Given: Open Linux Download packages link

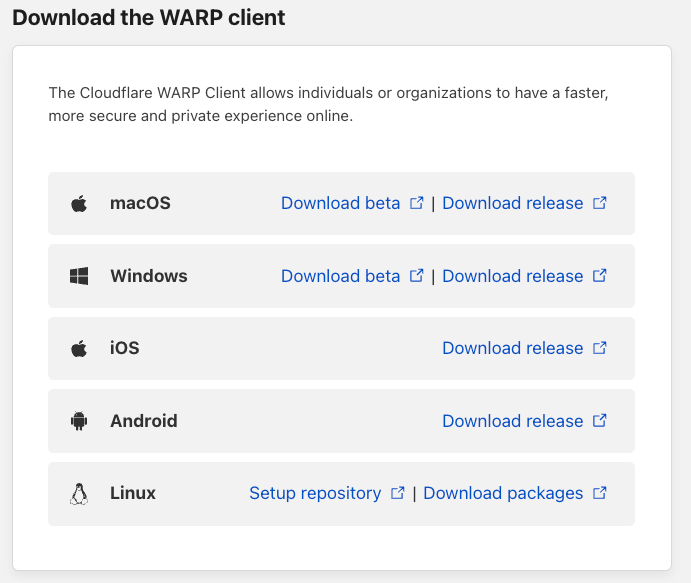Looking at the screenshot, I should [503, 493].
